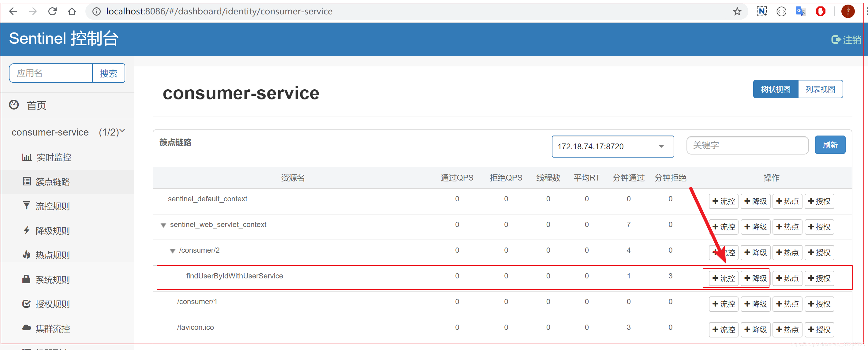
Task: Open 首页 in the sidebar
Action: [36, 106]
